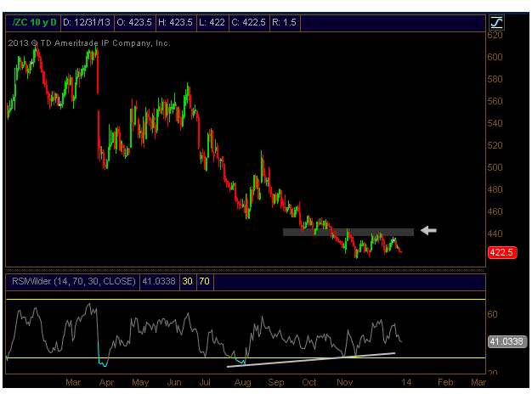Open RSIWilder (14, 70, 30, CLOSE) study label
Image resolution: width=532 pixels, height=405 pixels.
[x=74, y=281]
